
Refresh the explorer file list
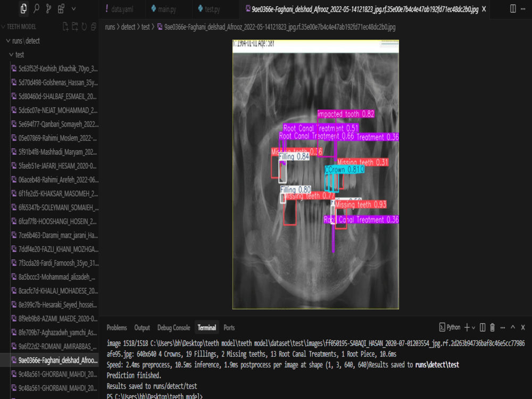pos(84,27)
